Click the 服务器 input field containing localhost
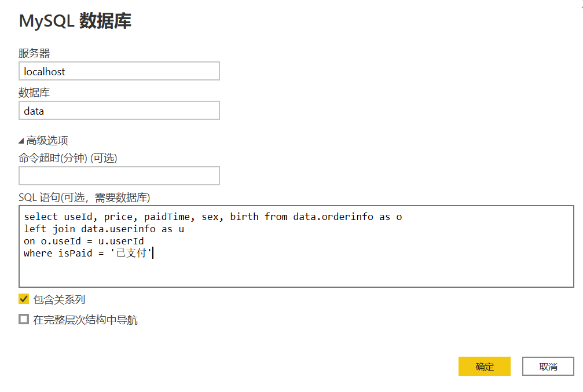 pyautogui.click(x=119, y=71)
